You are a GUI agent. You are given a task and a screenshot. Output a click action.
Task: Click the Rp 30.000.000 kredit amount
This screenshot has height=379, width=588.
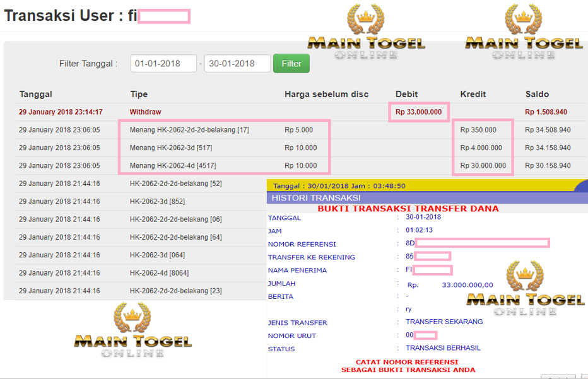click(x=483, y=166)
